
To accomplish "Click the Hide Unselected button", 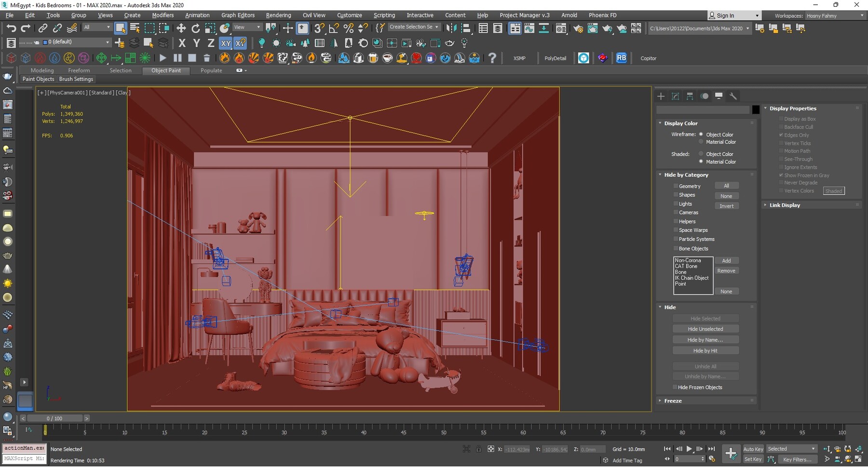I will click(x=705, y=328).
